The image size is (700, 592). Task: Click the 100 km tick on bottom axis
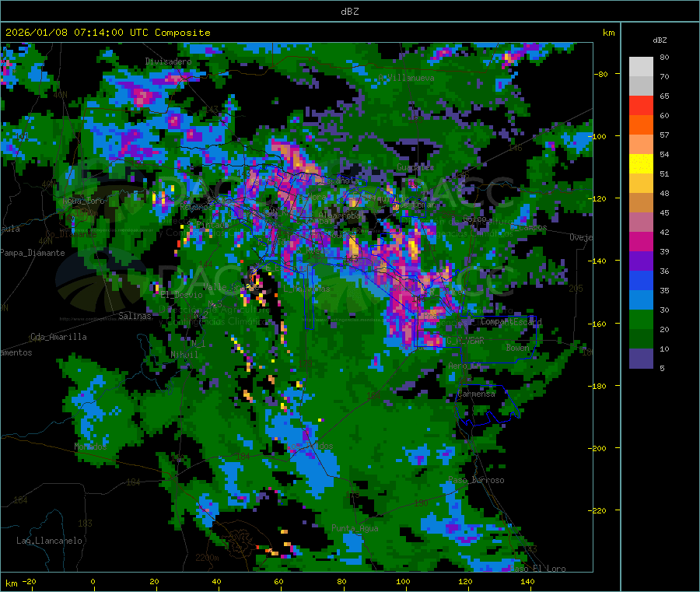coord(403,582)
